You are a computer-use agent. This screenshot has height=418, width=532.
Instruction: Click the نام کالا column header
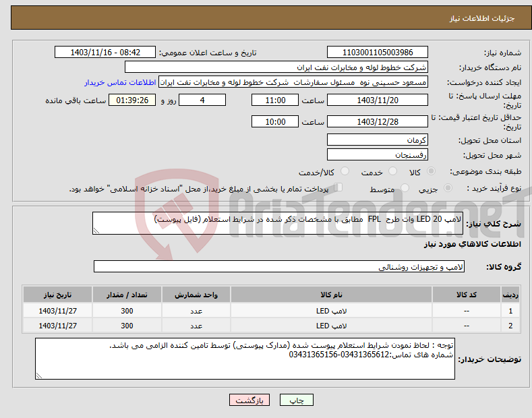[x=331, y=295]
